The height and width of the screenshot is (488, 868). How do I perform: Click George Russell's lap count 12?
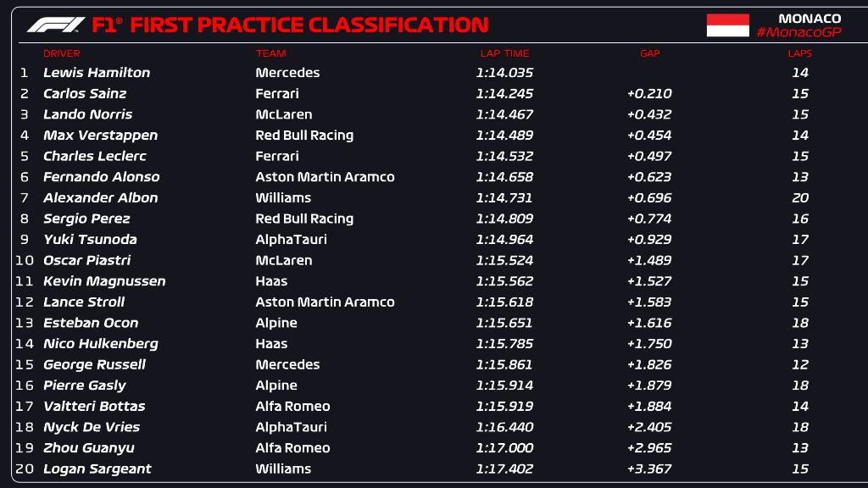[x=799, y=365]
